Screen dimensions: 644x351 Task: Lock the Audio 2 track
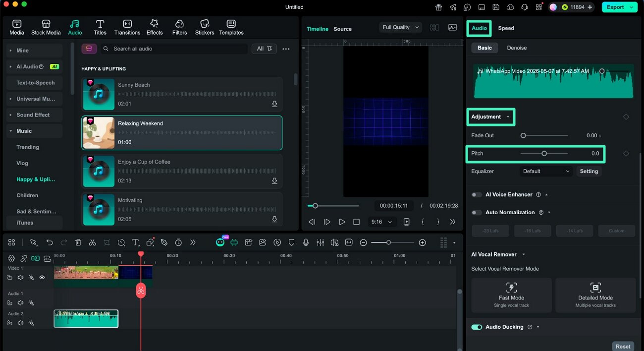(x=10, y=323)
